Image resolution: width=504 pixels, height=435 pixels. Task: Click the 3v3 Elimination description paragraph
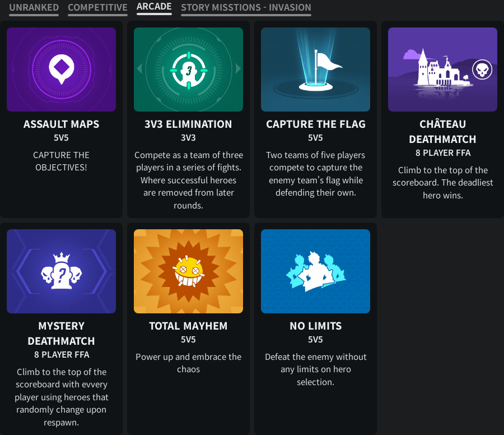[189, 180]
